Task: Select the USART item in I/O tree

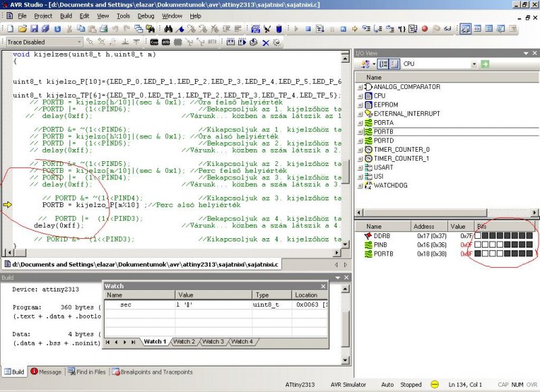Action: click(383, 167)
